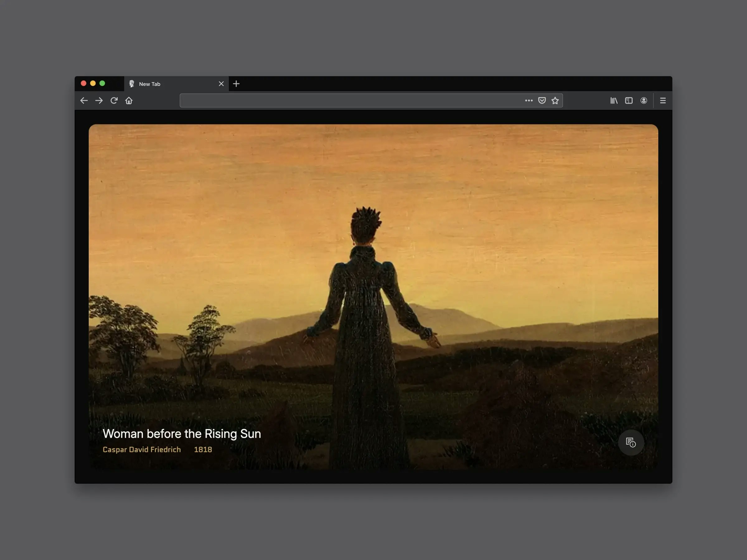Open the browser home page
747x560 pixels.
pos(129,100)
